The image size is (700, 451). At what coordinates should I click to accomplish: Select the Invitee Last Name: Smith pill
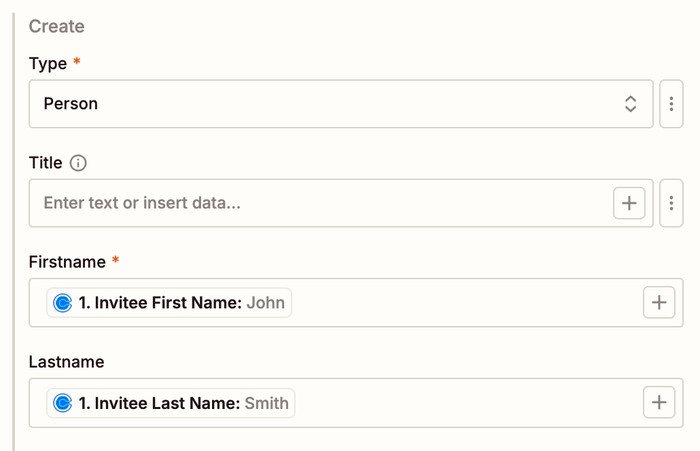click(x=170, y=403)
